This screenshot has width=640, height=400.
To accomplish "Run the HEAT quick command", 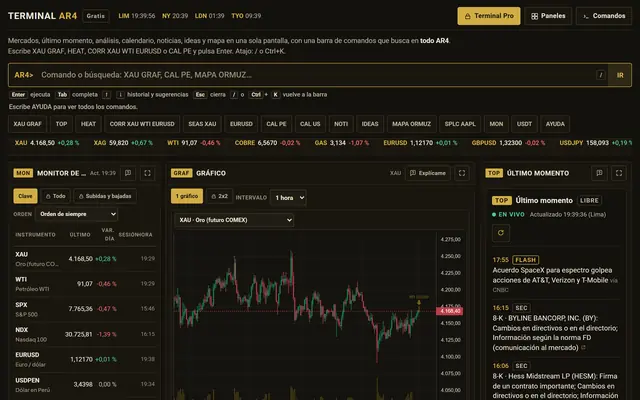I will click(88, 124).
